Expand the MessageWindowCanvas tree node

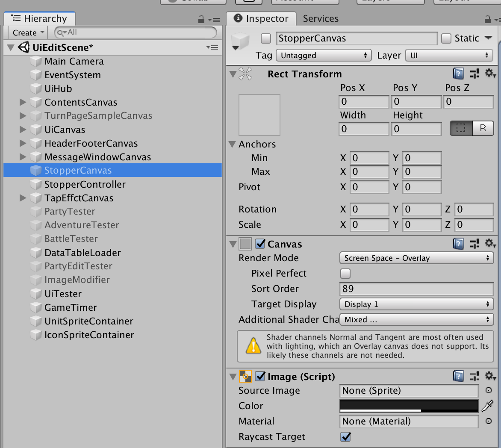point(22,157)
